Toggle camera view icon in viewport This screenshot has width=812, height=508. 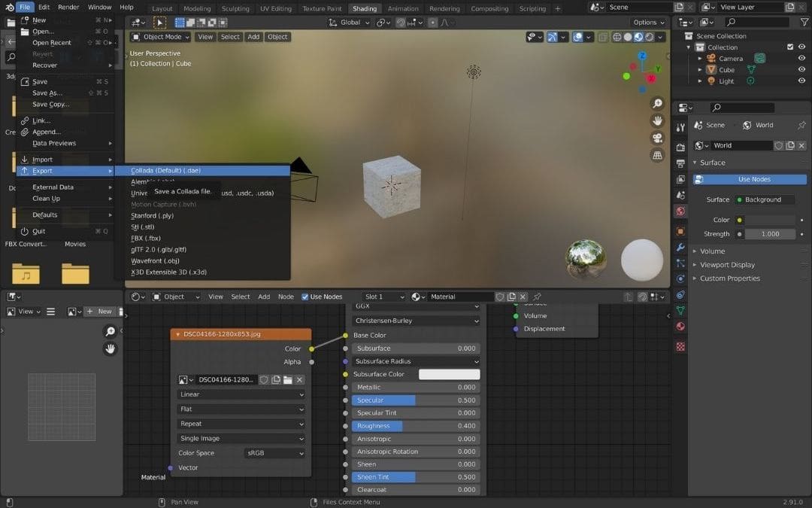[657, 138]
